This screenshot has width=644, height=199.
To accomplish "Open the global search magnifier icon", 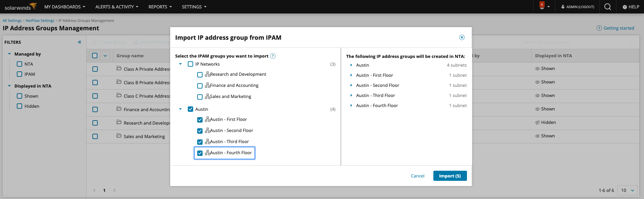I will [607, 7].
